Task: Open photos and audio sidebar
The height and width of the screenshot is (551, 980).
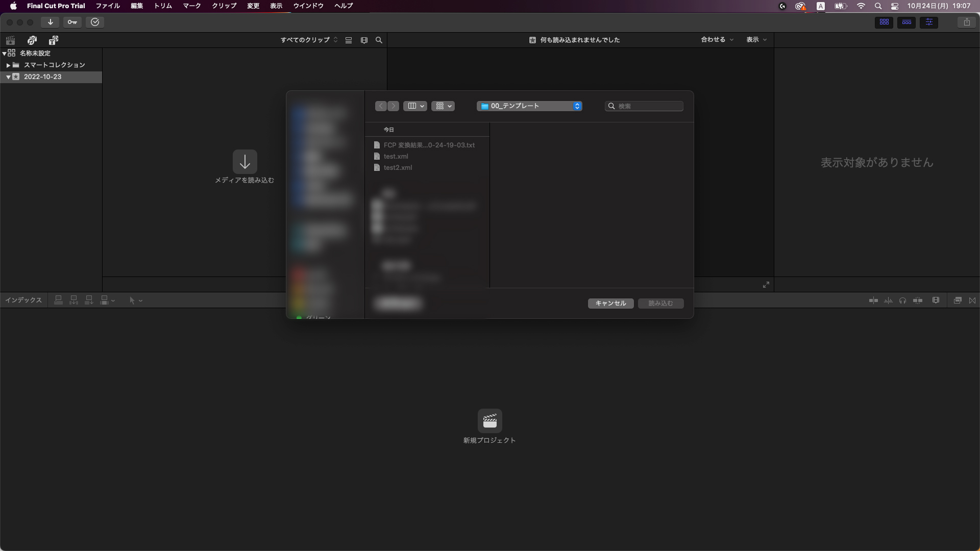Action: point(32,40)
